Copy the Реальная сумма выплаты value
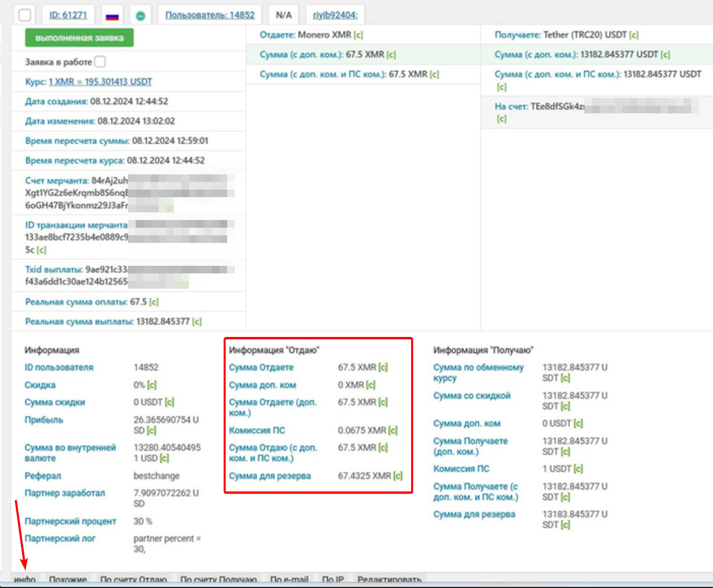This screenshot has height=588, width=713. point(197,322)
